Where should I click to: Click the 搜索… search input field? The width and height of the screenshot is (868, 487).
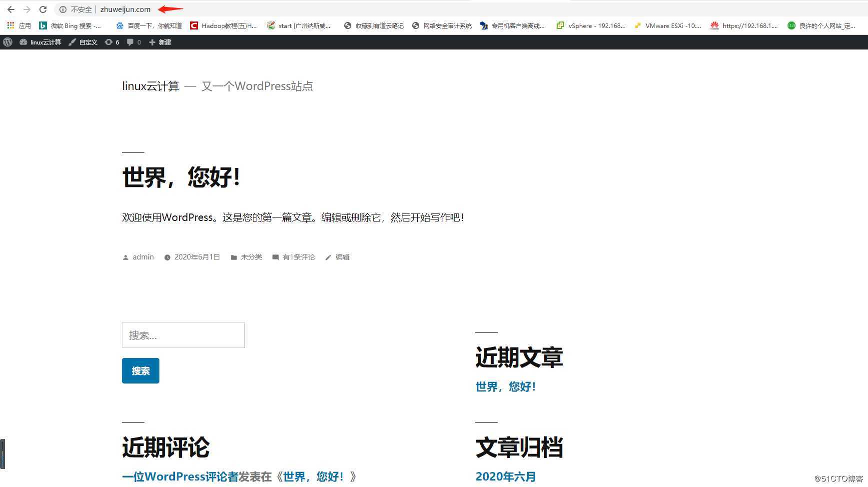point(183,335)
